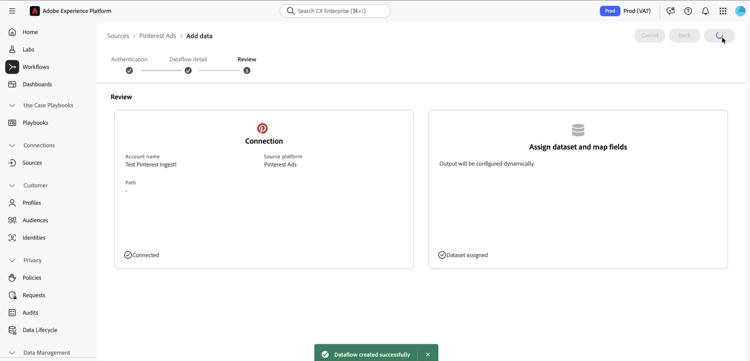Dismiss the Dataflow created successfully toast
Screen dimensions: 750x361
point(428,354)
